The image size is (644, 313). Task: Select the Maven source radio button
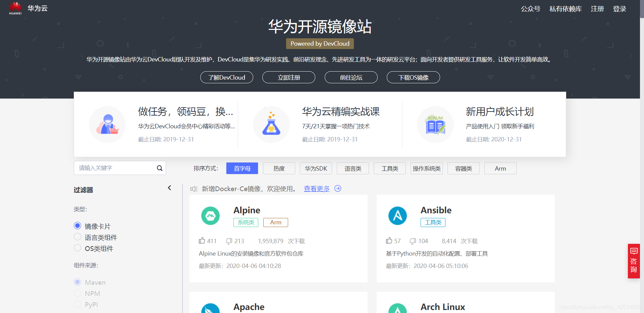77,282
